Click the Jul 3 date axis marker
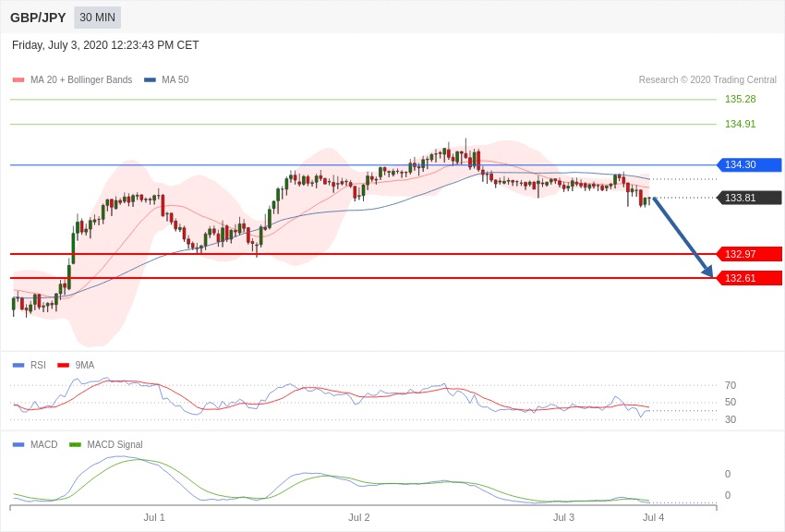Viewport: 785px width, 532px height. coord(563,517)
